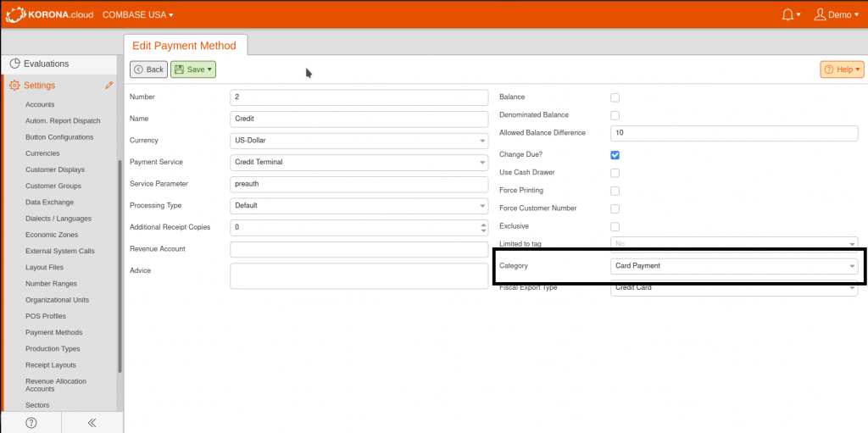Click the Settings edit pencil icon
This screenshot has width=868, height=433.
[x=109, y=86]
